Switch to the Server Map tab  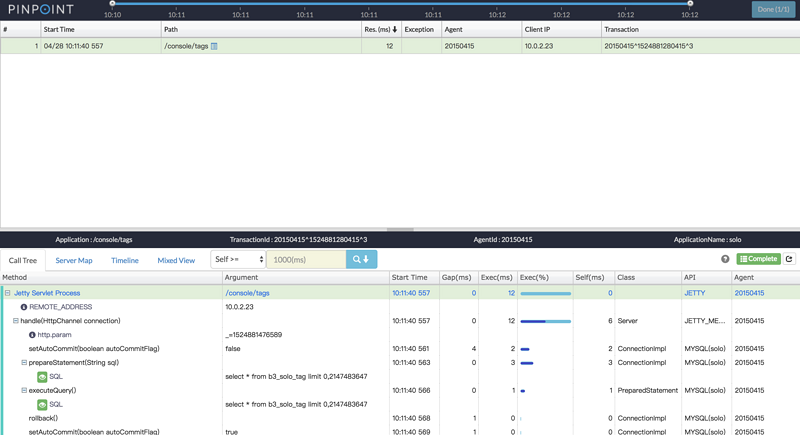point(74,260)
